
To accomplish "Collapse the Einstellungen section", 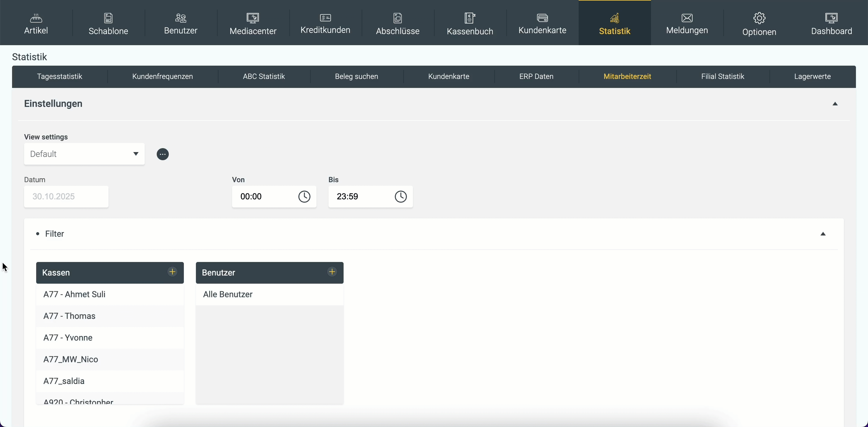I will (x=835, y=104).
